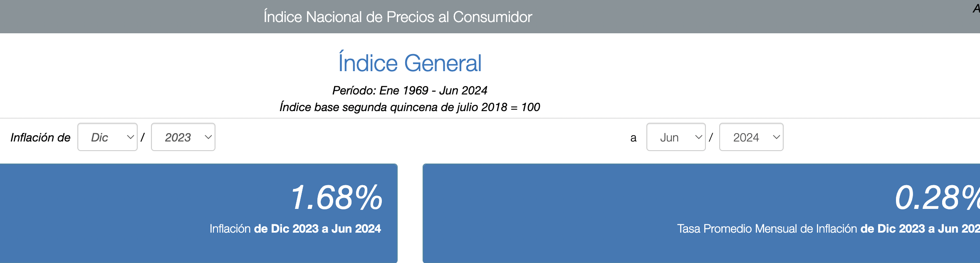Click the partially visible item at header's right edge
This screenshot has height=263, width=980.
[x=976, y=9]
